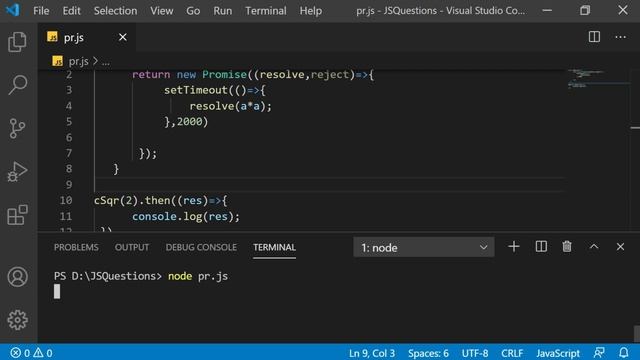Click 'return new Promise' on line 2
The image size is (640, 360).
[x=189, y=75]
